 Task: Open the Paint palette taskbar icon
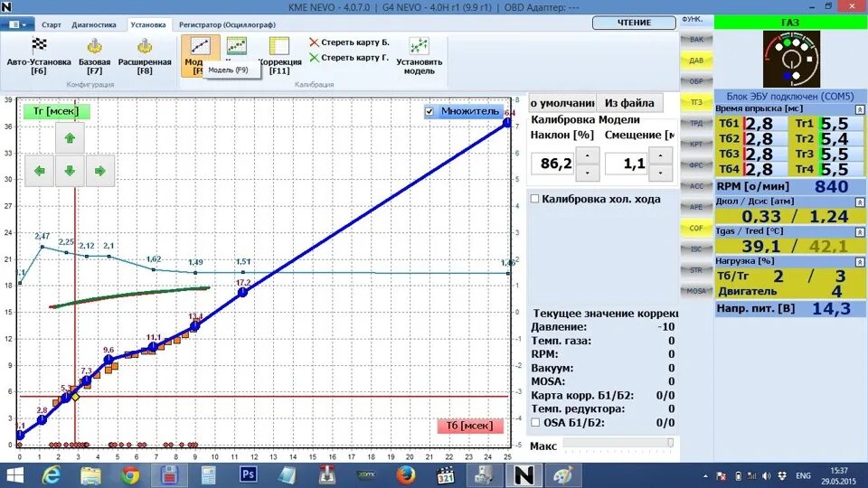[563, 475]
